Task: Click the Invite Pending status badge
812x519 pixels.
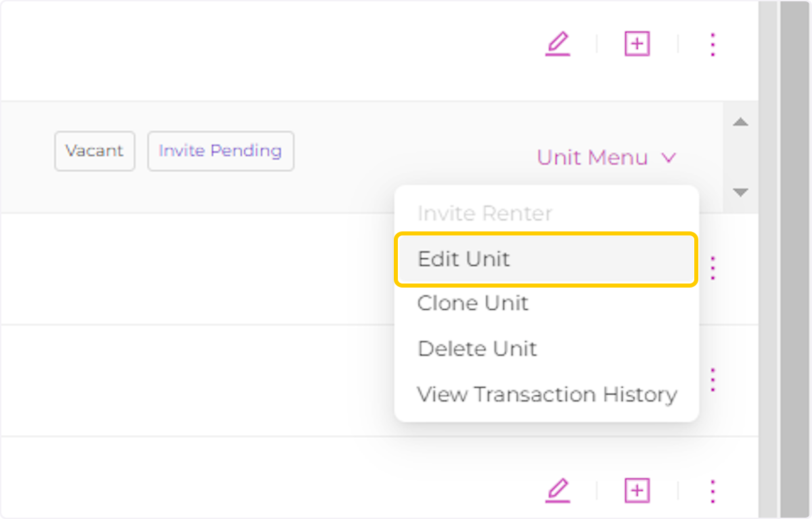Action: (220, 151)
